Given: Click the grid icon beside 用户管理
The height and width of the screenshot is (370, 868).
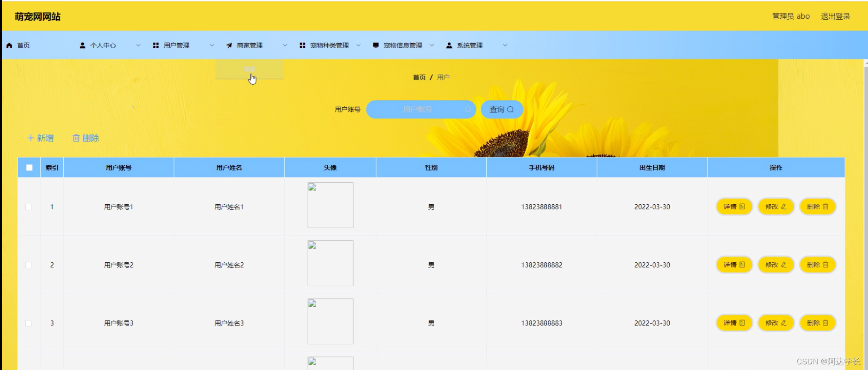Looking at the screenshot, I should [x=156, y=45].
